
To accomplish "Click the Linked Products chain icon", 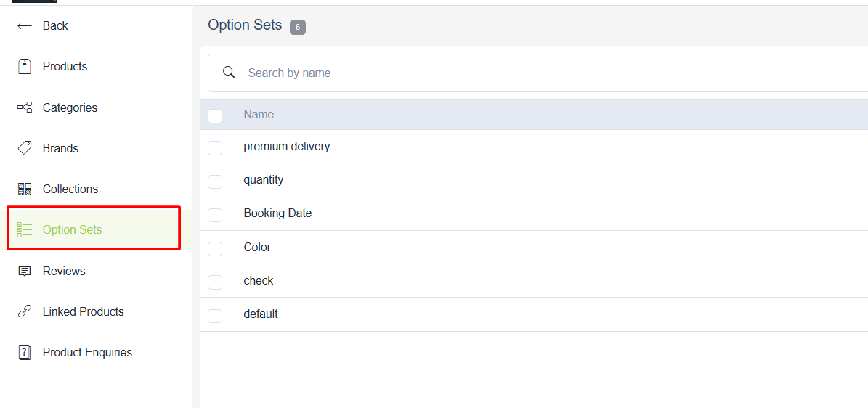I will tap(25, 311).
